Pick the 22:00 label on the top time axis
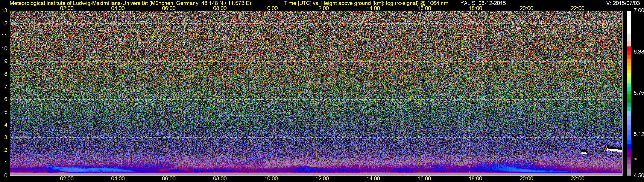 (x=578, y=8)
